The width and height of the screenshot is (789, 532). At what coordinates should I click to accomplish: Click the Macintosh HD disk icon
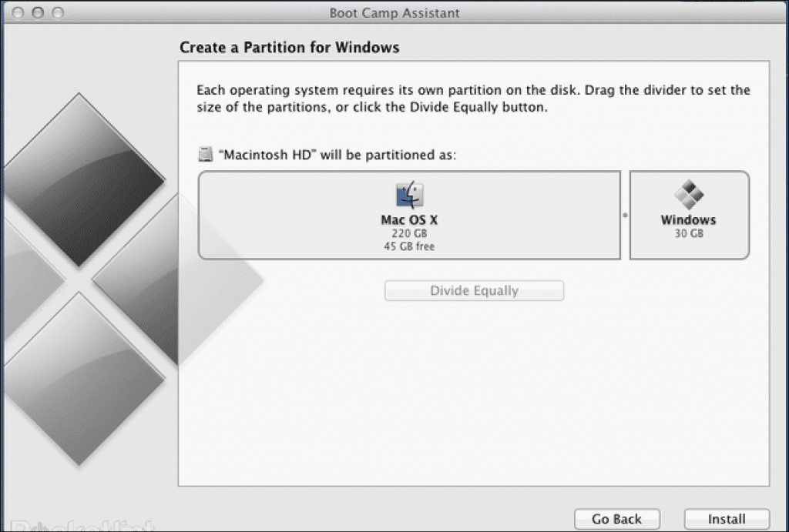[205, 154]
